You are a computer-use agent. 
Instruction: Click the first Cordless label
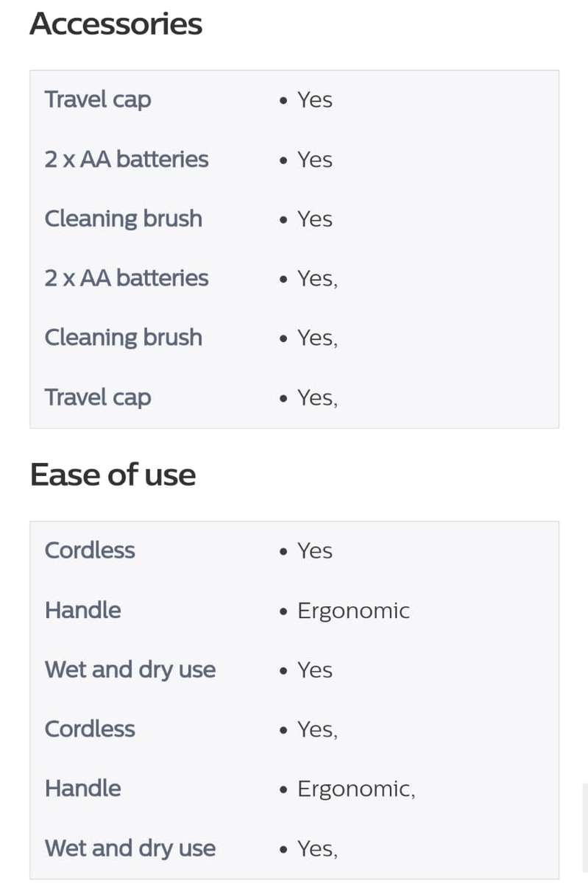tap(90, 550)
